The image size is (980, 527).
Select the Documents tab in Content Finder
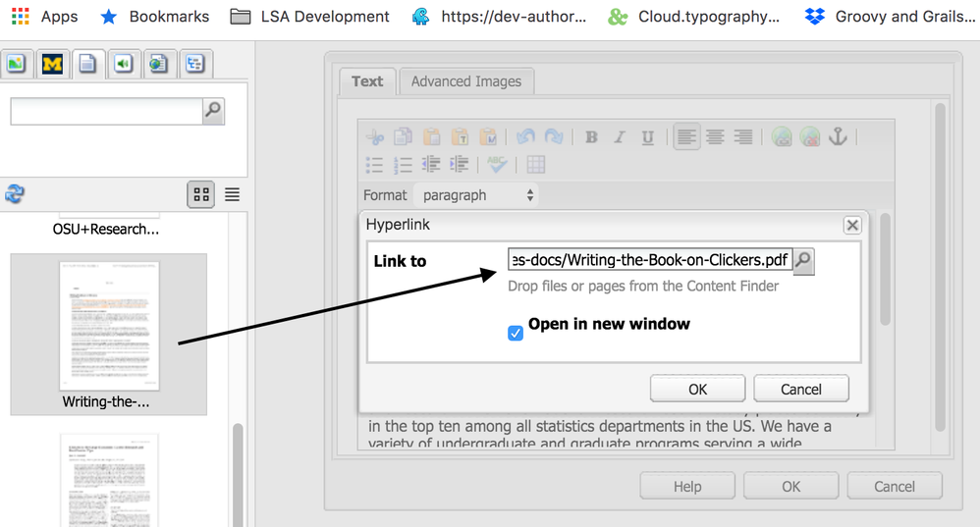(87, 65)
